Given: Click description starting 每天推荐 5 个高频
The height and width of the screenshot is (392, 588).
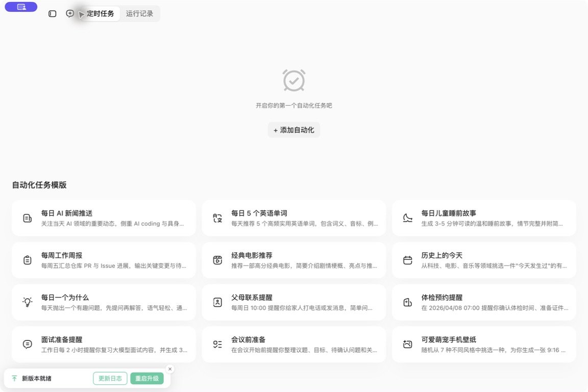Looking at the screenshot, I should 305,224.
